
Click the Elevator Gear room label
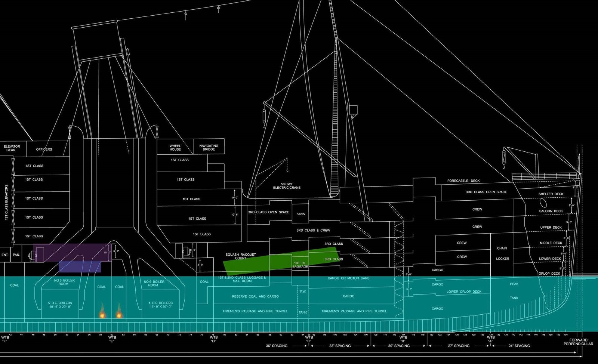click(12, 148)
